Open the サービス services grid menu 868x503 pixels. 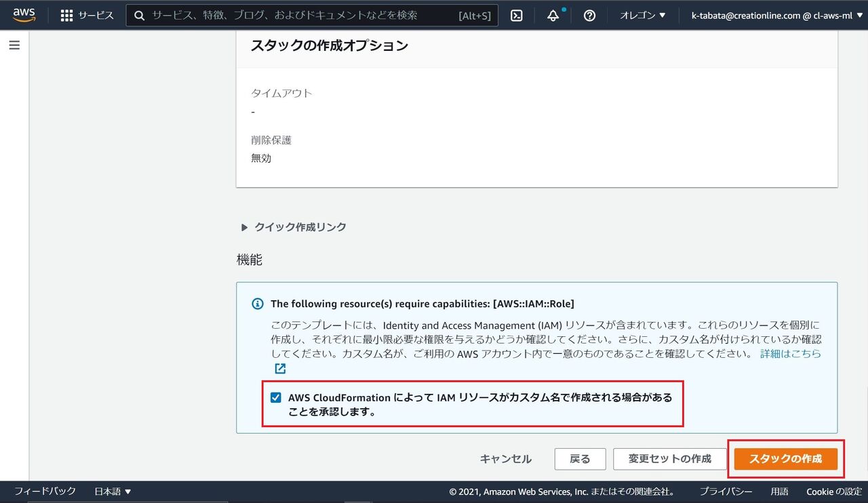87,15
